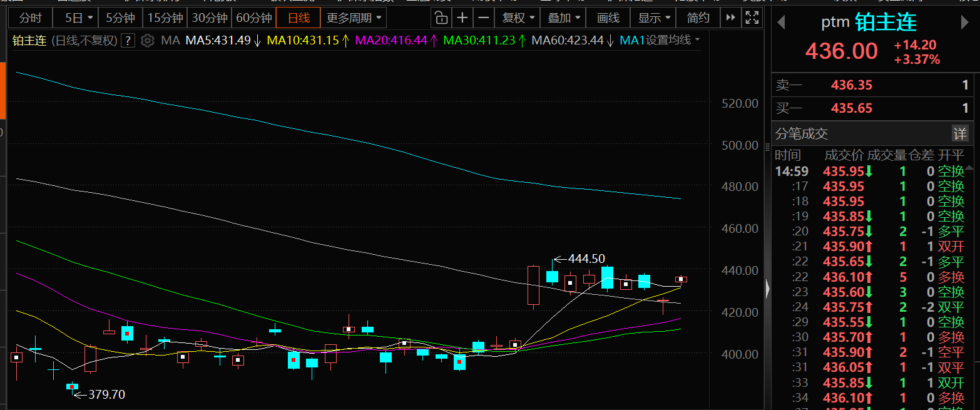This screenshot has height=410, width=980.
Task: Open the 显示 display dropdown
Action: (x=654, y=18)
